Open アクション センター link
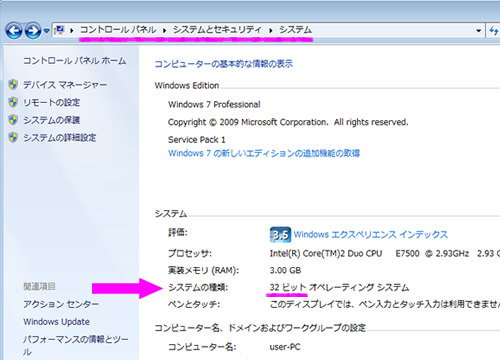The width and height of the screenshot is (500, 360). tap(61, 304)
